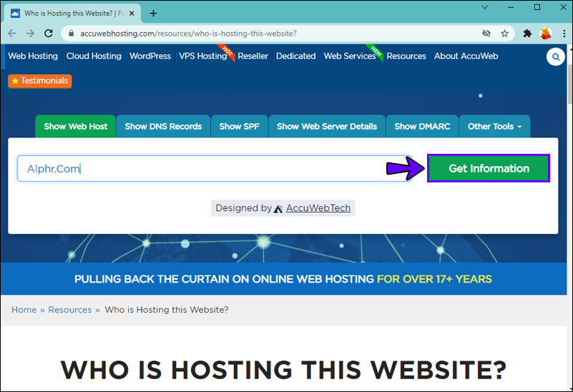
Task: Switch to Show DNS Records tab
Action: click(x=163, y=127)
